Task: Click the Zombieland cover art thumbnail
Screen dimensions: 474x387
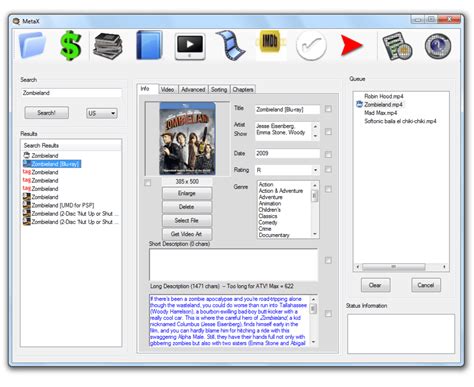Action: click(x=187, y=139)
